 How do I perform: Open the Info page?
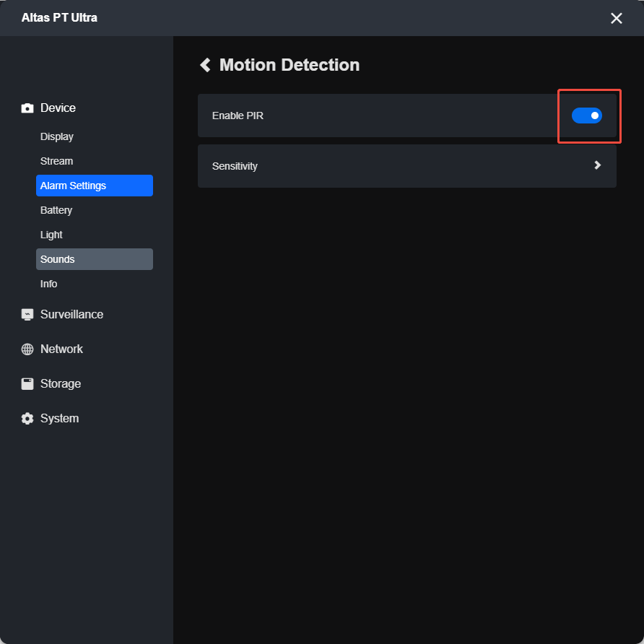tap(48, 284)
